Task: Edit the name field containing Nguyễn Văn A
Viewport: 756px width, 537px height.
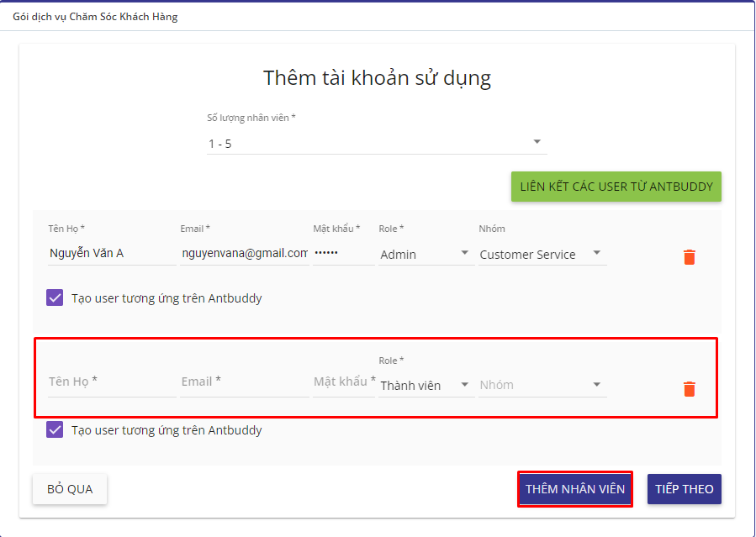Action: [x=112, y=253]
